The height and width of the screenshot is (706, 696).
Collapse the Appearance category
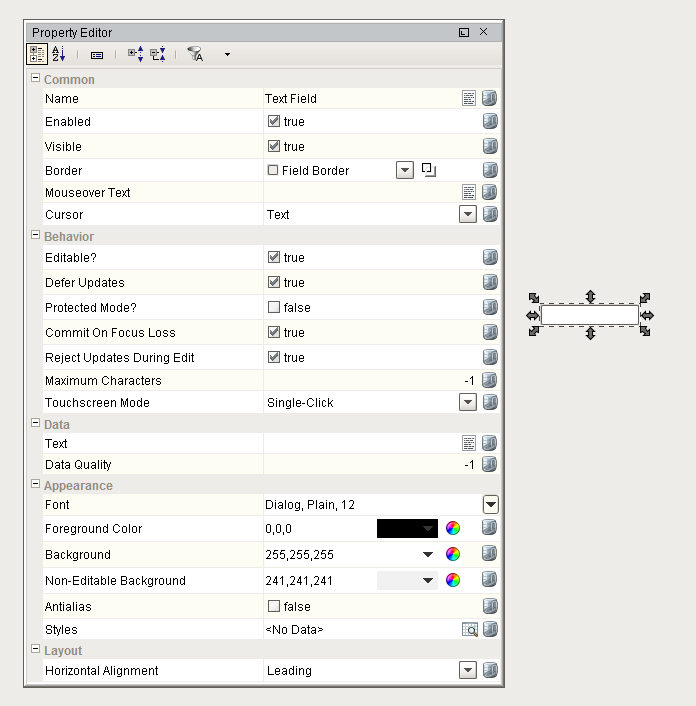pos(36,485)
